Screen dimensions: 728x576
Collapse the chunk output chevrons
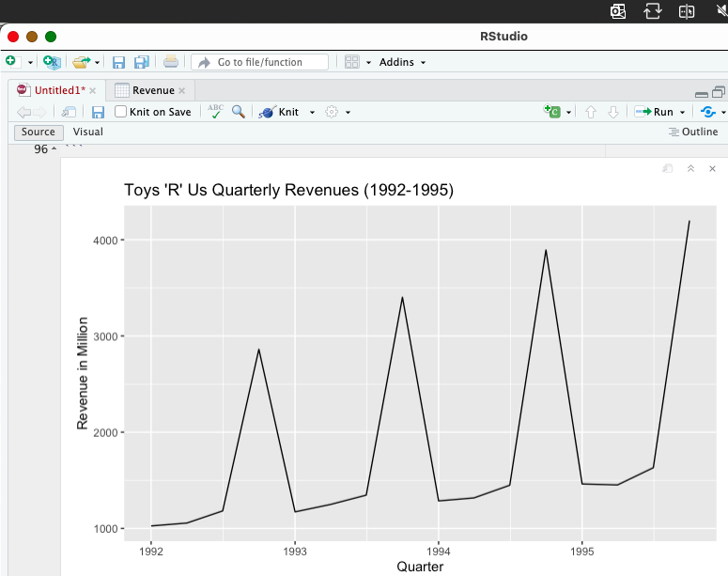(690, 168)
